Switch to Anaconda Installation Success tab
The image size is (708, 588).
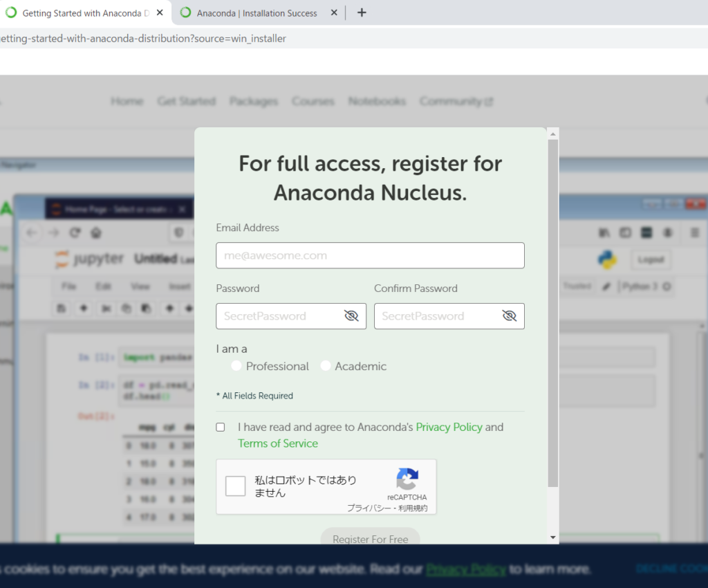click(x=257, y=13)
